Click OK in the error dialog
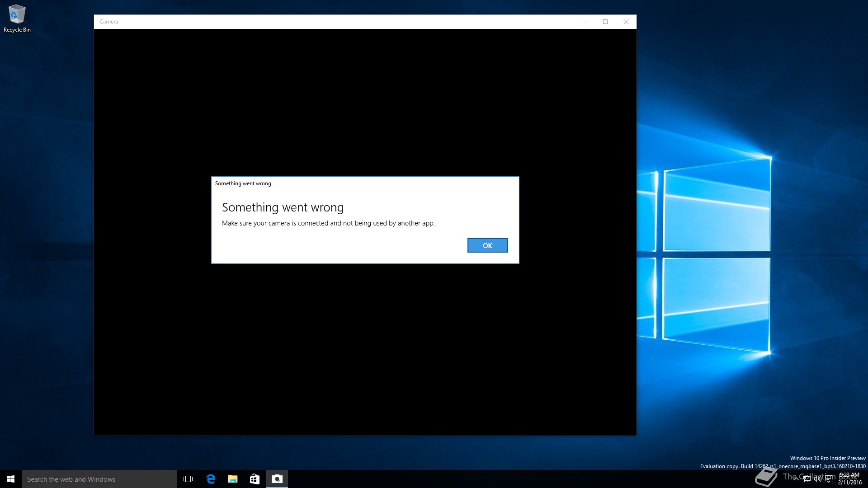The height and width of the screenshot is (488, 868). [487, 245]
